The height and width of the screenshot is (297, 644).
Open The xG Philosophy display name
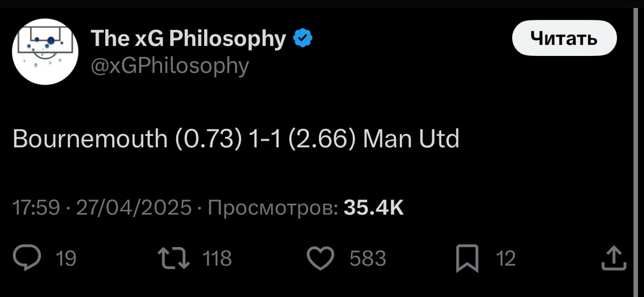(x=188, y=38)
